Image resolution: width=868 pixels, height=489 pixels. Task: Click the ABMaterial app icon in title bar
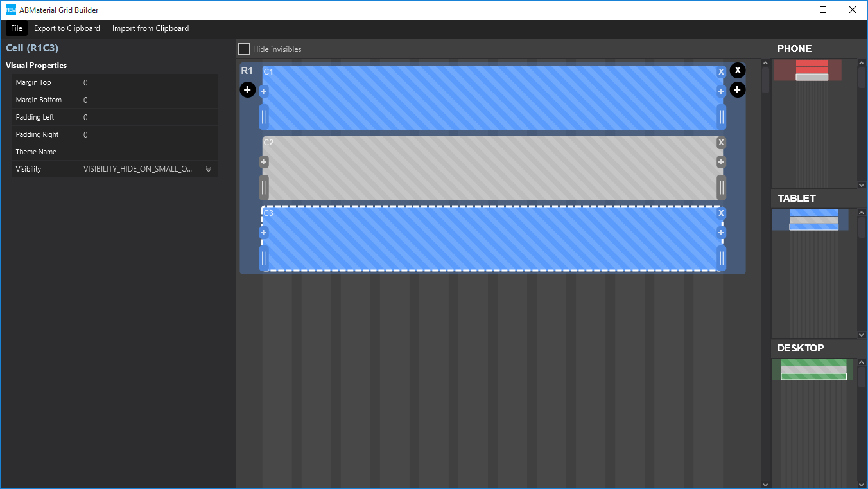[11, 10]
